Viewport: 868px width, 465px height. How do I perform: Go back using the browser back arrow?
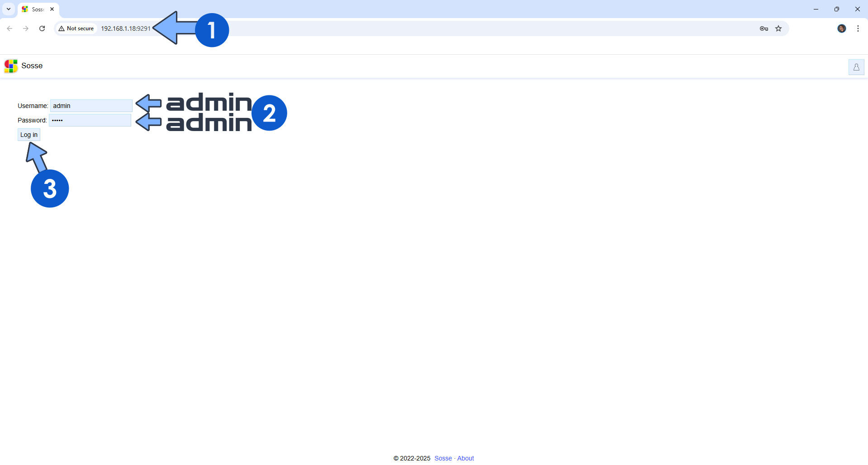9,28
